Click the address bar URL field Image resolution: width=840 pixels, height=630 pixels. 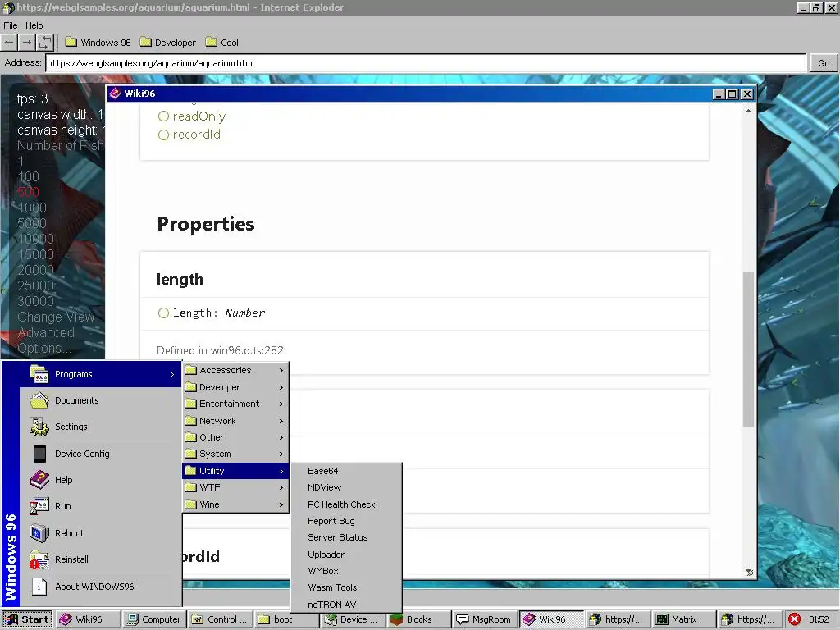[426, 62]
